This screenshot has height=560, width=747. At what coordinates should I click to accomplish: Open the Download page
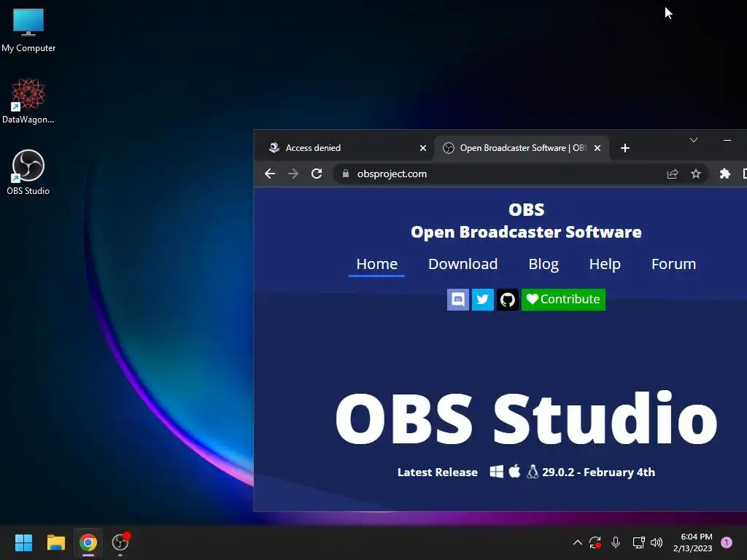tap(462, 264)
